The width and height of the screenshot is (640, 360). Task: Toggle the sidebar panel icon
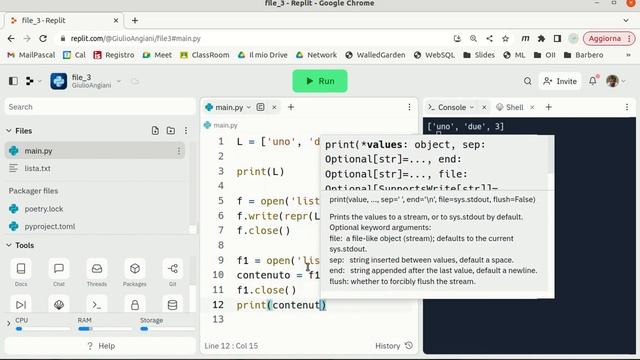pyautogui.click(x=13, y=81)
